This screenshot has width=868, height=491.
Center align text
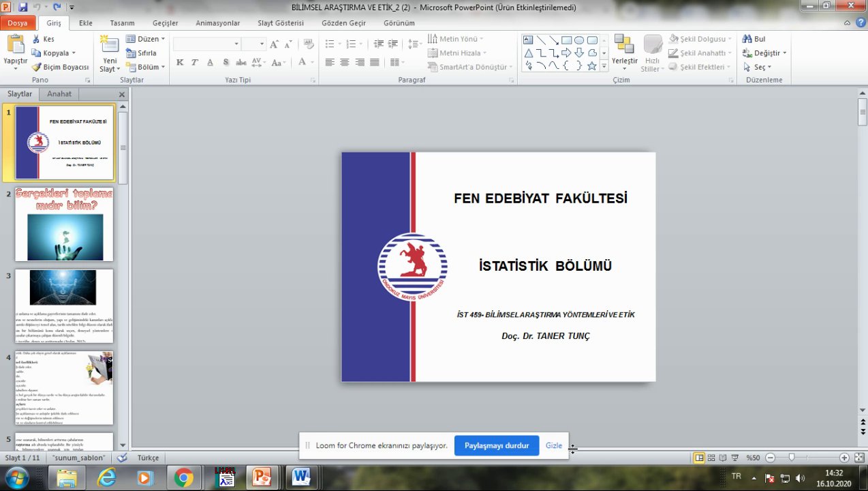pos(345,62)
